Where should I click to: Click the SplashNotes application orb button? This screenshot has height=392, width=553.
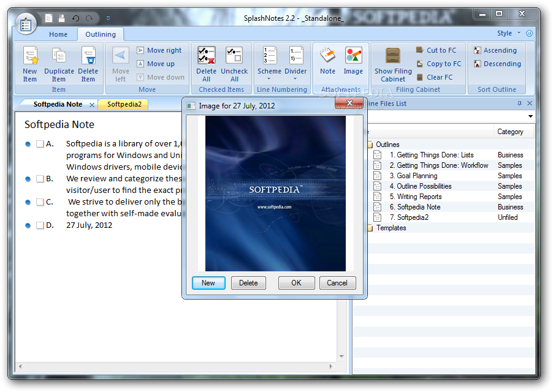coord(26,24)
